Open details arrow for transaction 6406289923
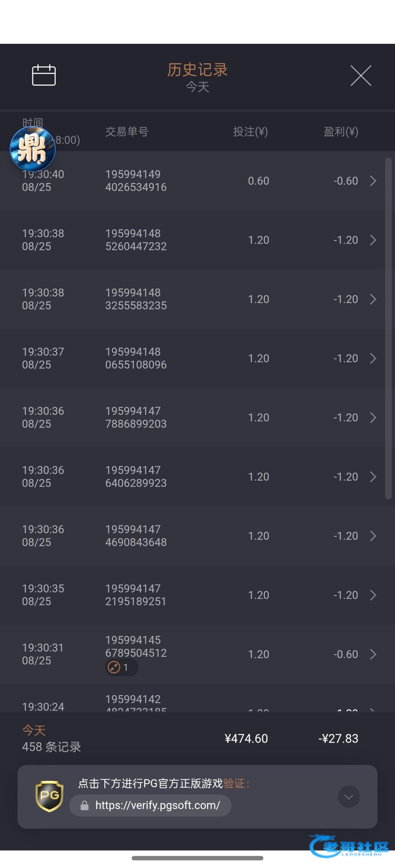Image resolution: width=395 pixels, height=868 pixels. click(373, 477)
